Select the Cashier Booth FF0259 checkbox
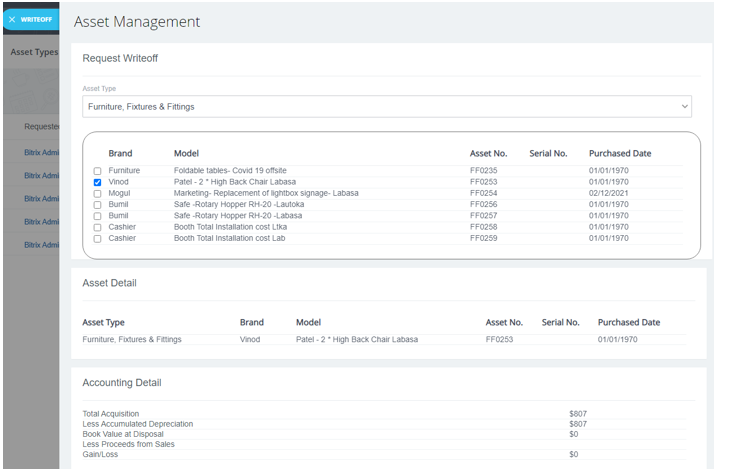The image size is (739, 469). pyautogui.click(x=97, y=239)
